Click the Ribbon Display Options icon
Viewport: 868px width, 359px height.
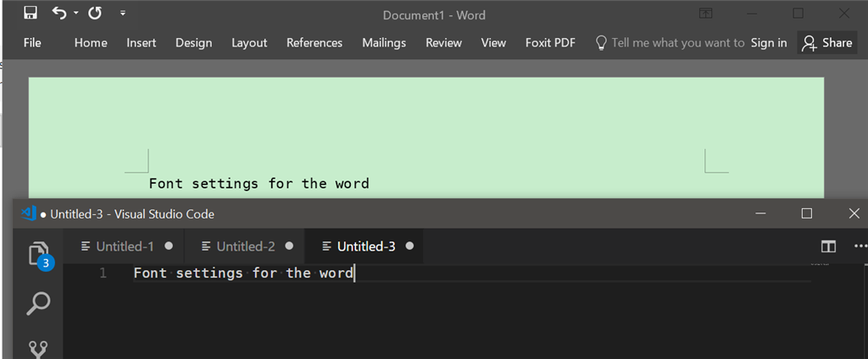point(705,14)
